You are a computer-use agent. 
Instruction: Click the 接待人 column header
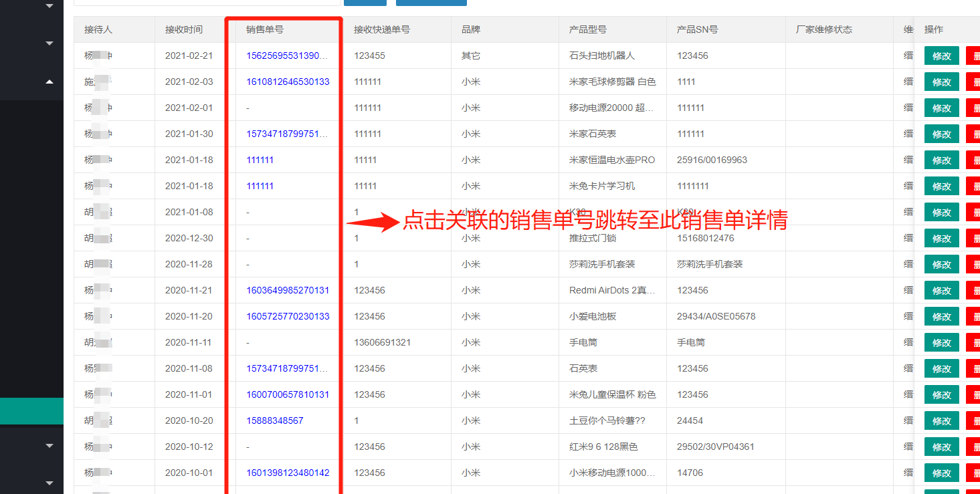click(x=98, y=29)
